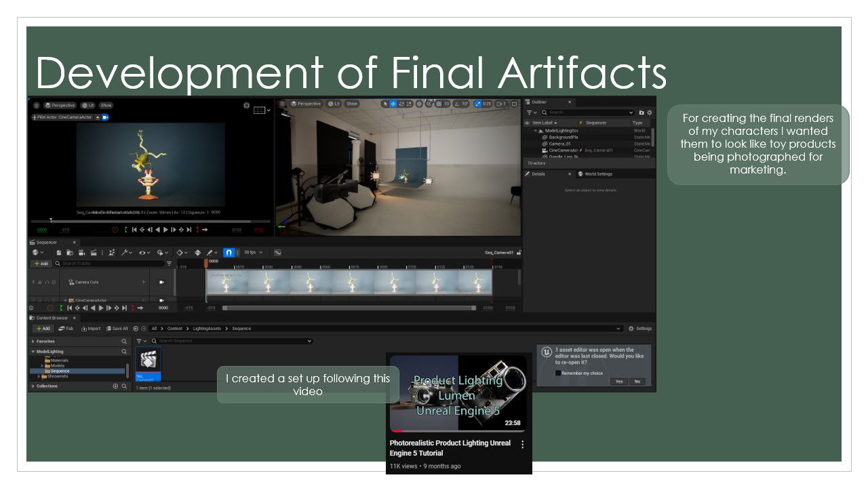Click the camera icon on Camera Cuts track

(161, 282)
